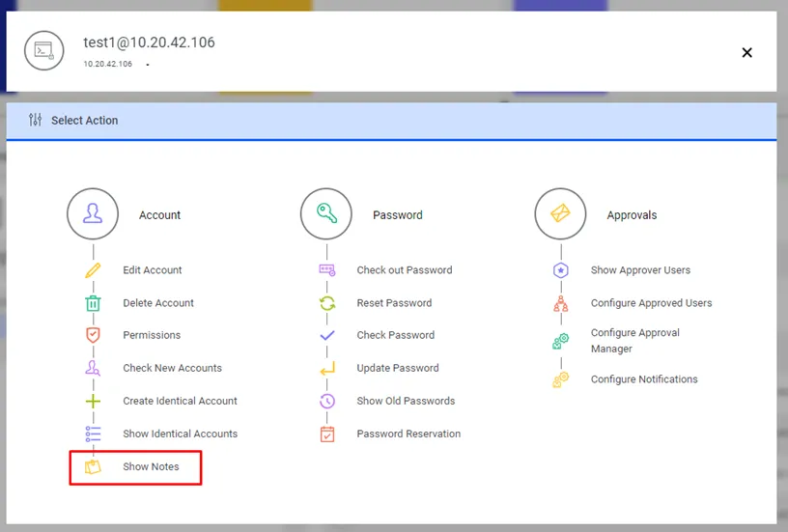788x532 pixels.
Task: Click the test1@10.20.42.106 title
Action: click(150, 42)
